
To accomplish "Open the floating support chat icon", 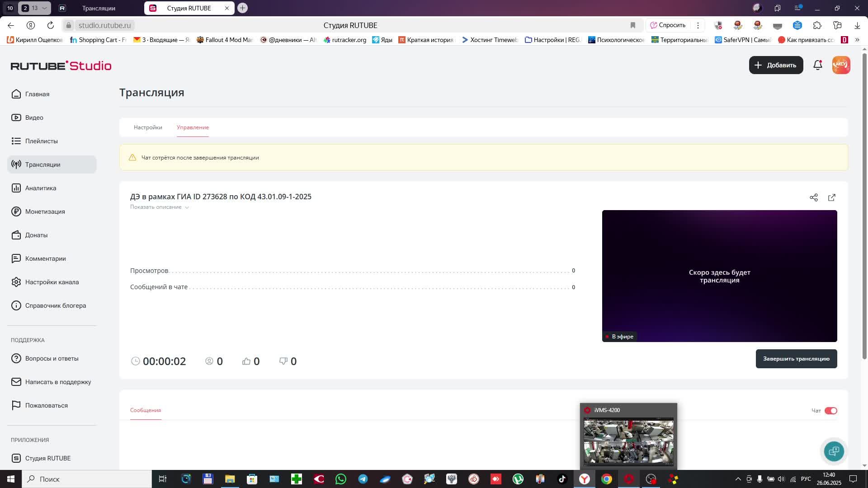I will coord(834,451).
